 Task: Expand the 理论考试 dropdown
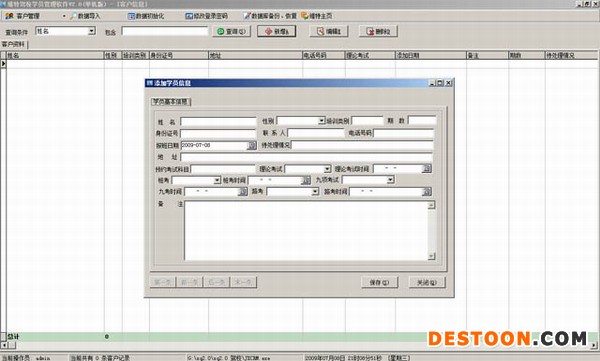(x=327, y=169)
